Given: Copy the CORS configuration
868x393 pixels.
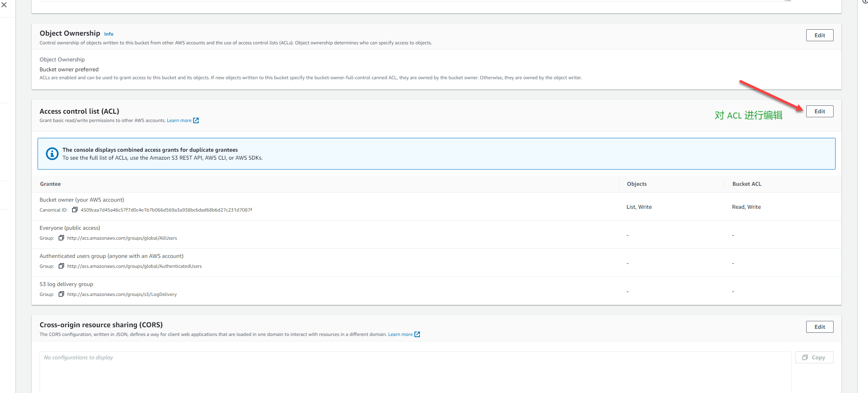Looking at the screenshot, I should [814, 357].
